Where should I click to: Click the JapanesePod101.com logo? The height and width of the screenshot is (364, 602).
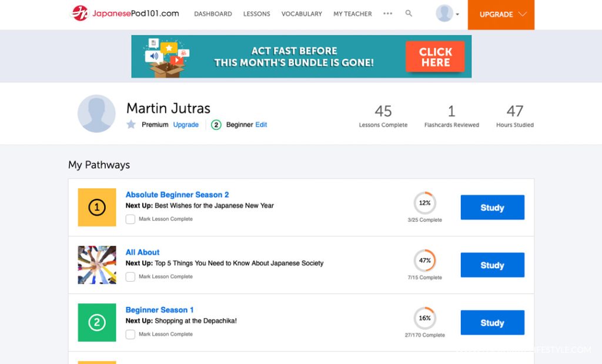pyautogui.click(x=126, y=14)
